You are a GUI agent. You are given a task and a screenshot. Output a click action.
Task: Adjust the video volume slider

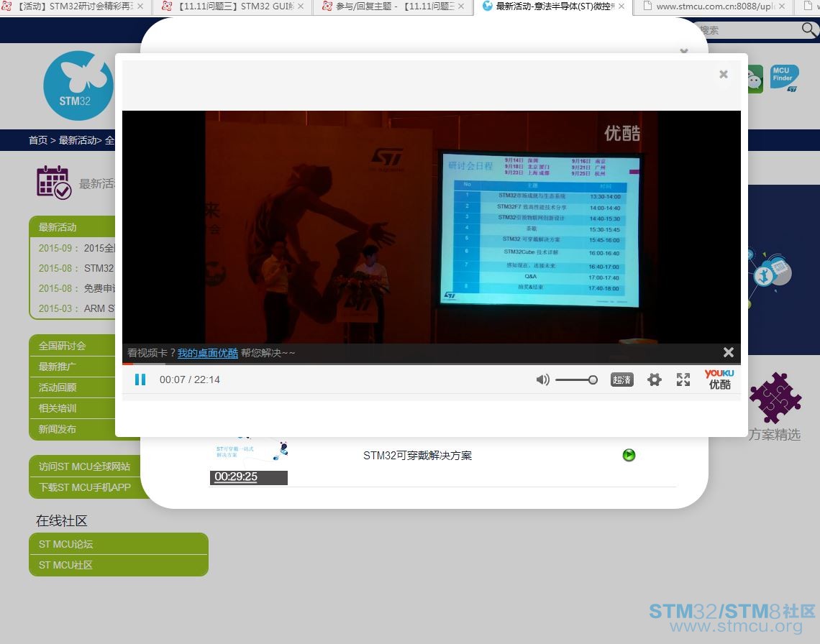(x=576, y=380)
